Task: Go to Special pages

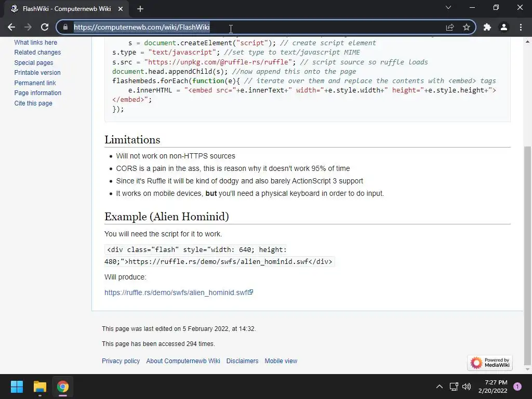Action: click(x=34, y=63)
